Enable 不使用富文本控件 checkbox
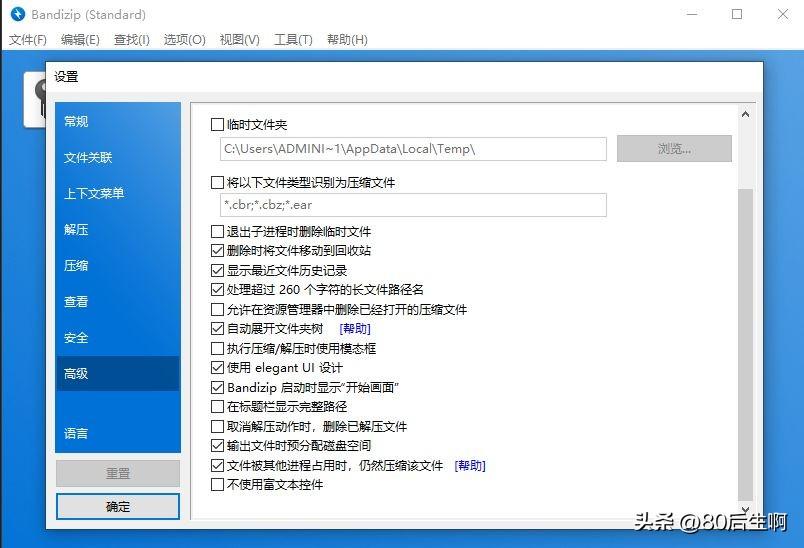The image size is (804, 548). [217, 484]
